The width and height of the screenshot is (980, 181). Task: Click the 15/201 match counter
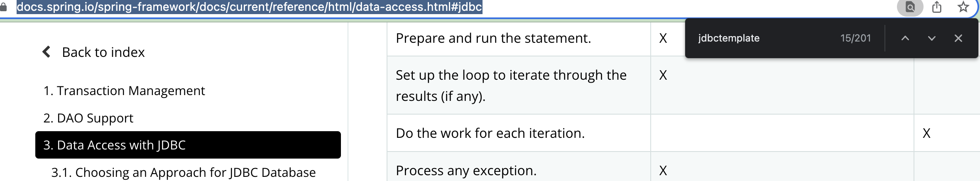pyautogui.click(x=855, y=38)
